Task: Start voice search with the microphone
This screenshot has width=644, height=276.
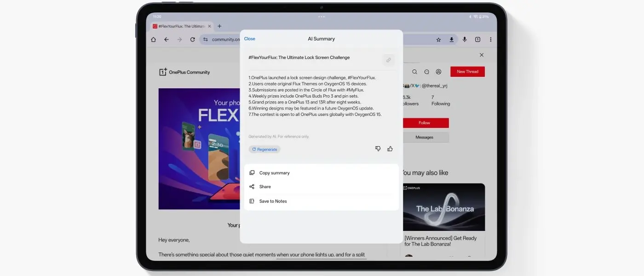Action: [x=465, y=40]
